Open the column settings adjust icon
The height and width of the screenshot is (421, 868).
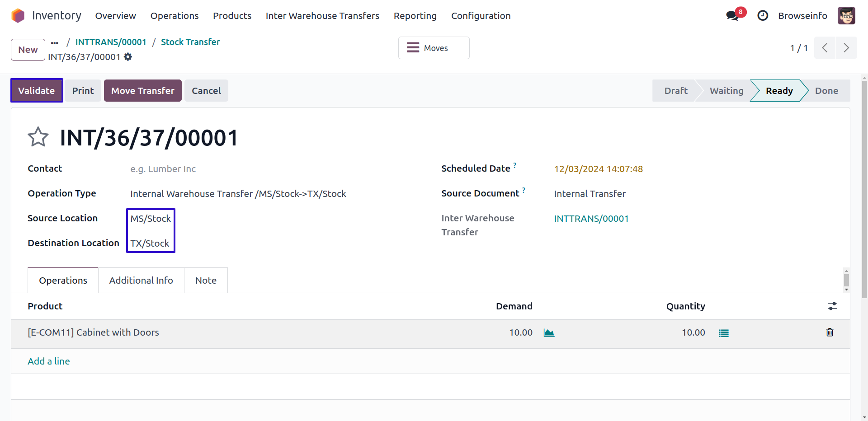[x=832, y=306]
